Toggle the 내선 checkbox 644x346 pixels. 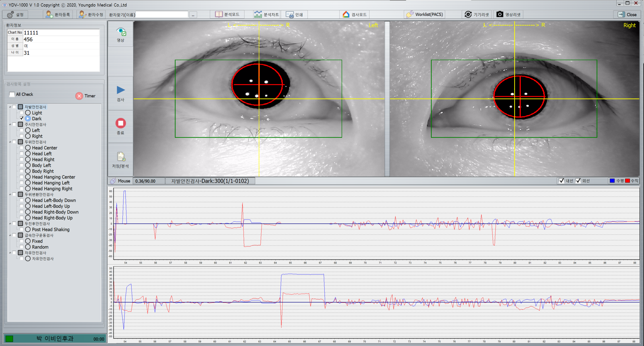coord(561,181)
